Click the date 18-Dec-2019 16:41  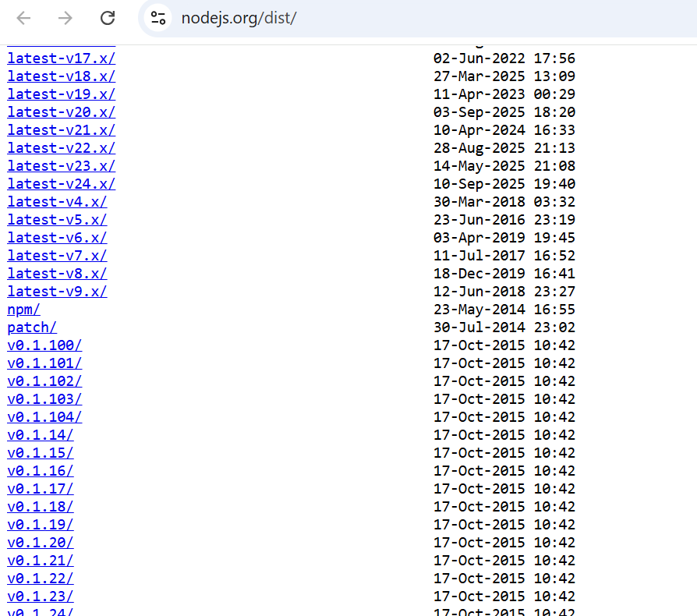(x=504, y=274)
